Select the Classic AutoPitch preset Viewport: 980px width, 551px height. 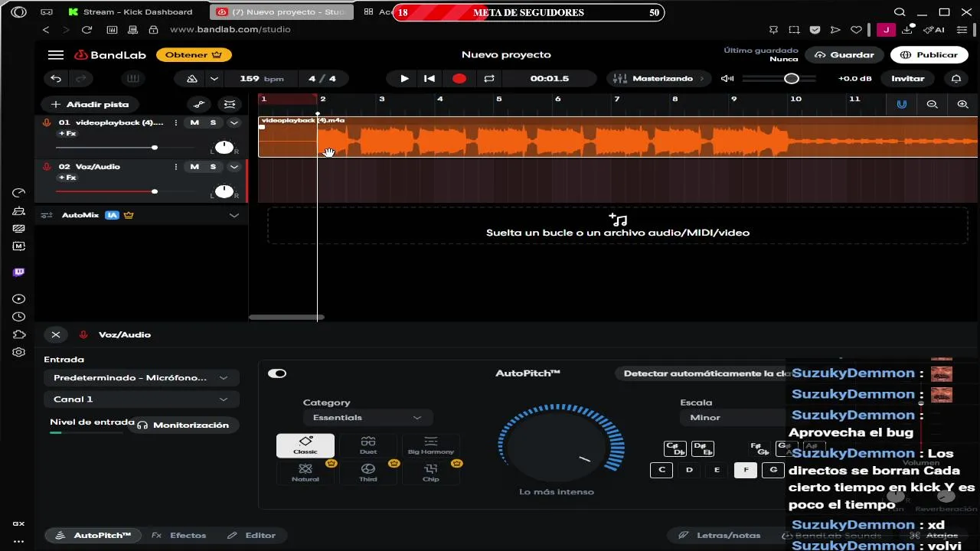pyautogui.click(x=305, y=445)
